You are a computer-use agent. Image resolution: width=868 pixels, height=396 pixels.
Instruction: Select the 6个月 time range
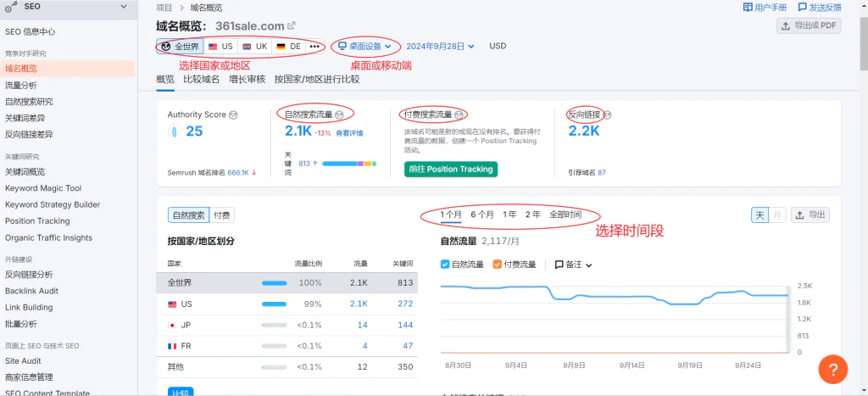point(482,215)
